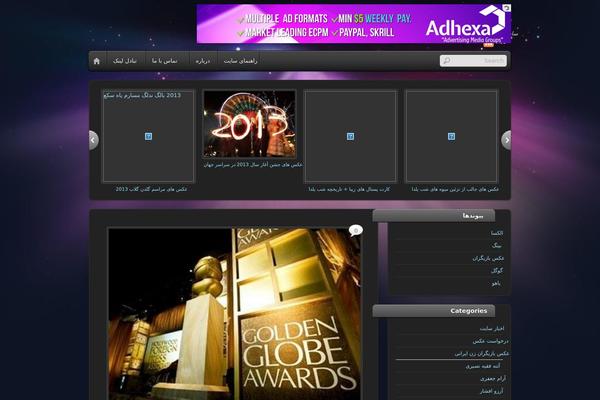Open the عکس های مراسم گلدن گلاب 2013 caption link
Viewport: 600px width, 400px height.
[x=151, y=189]
